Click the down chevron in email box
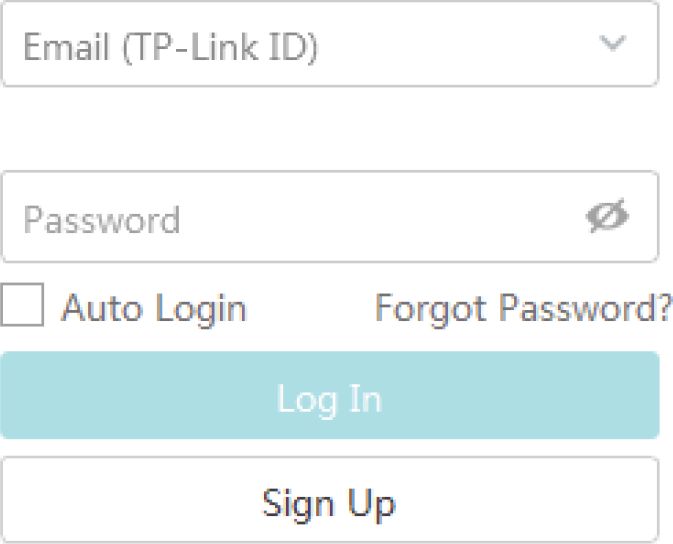 coord(612,44)
